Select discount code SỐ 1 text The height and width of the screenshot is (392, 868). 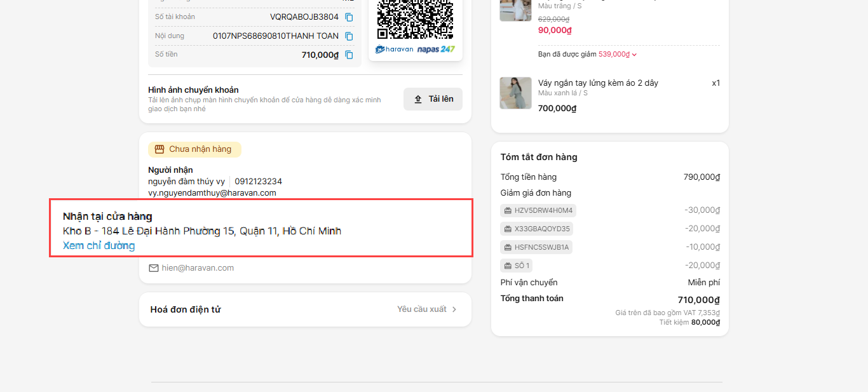[x=522, y=266]
